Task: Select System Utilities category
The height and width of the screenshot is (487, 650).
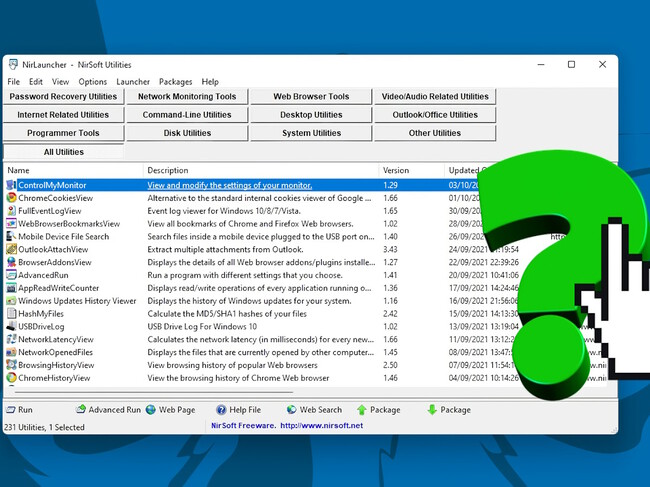Action: tap(311, 133)
